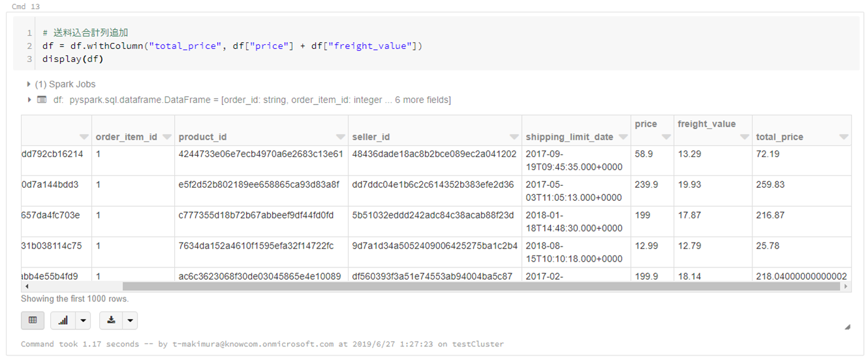Sort by total_price column arrow

tap(844, 137)
